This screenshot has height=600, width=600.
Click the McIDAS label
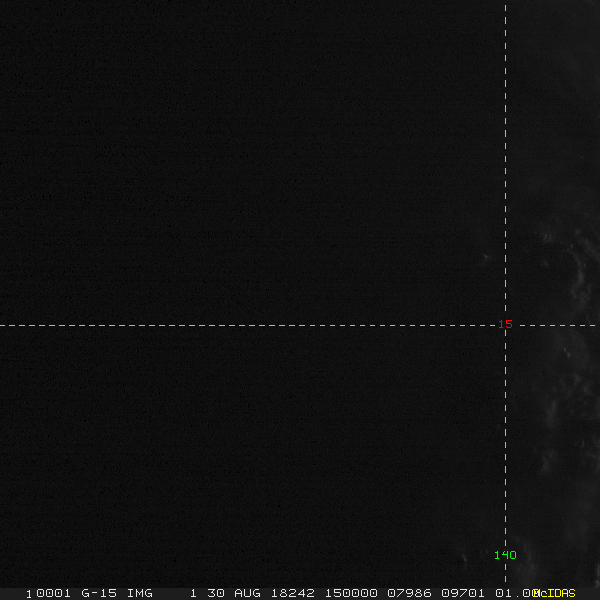point(554,593)
